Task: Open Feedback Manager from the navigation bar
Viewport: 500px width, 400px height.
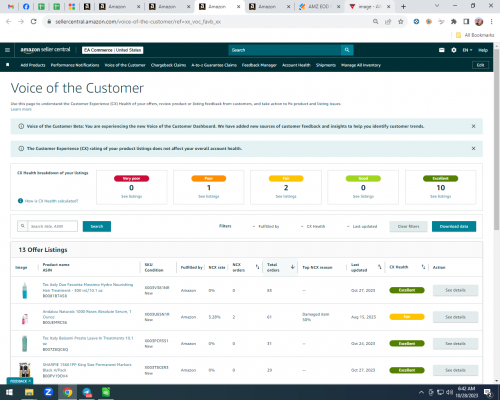Action: click(259, 65)
